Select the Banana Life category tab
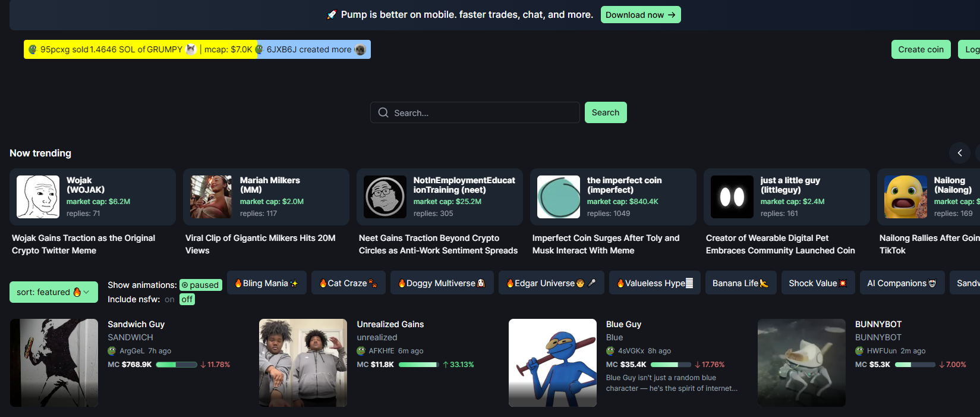Image resolution: width=980 pixels, height=417 pixels. 741,283
